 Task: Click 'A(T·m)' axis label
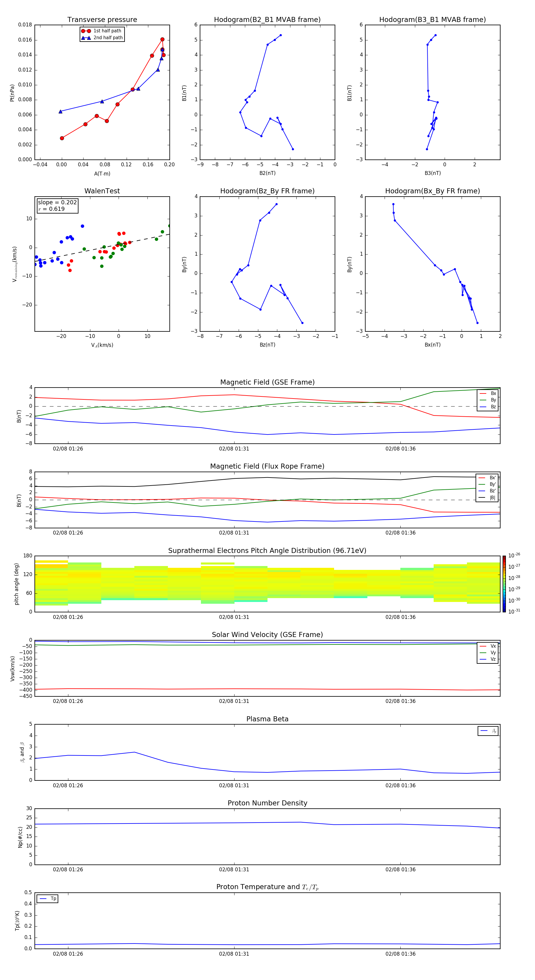pyautogui.click(x=102, y=173)
